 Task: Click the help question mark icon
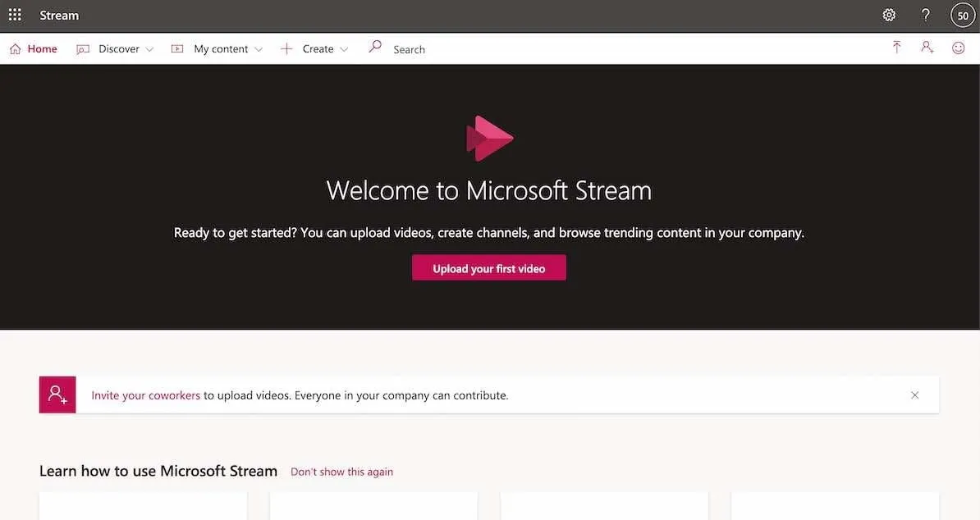(x=926, y=16)
